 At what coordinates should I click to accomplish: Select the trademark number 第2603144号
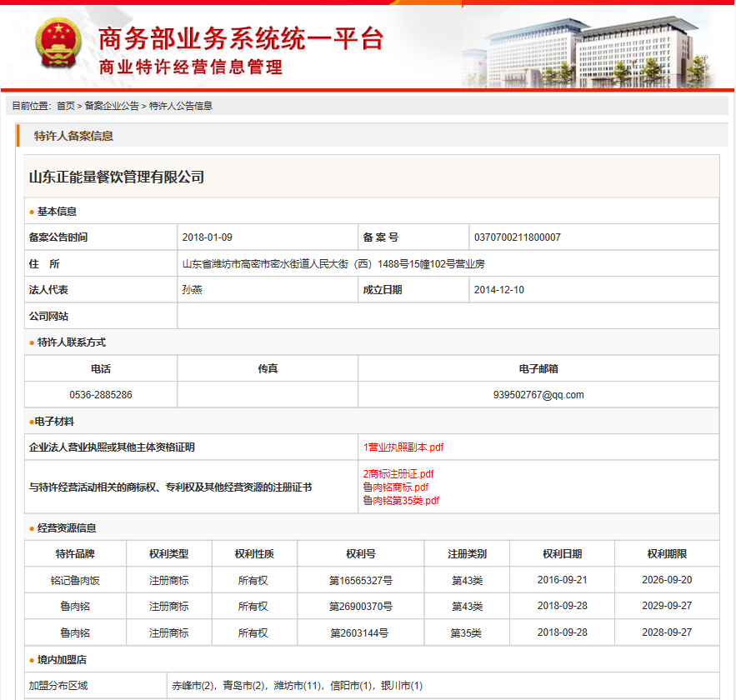(359, 632)
